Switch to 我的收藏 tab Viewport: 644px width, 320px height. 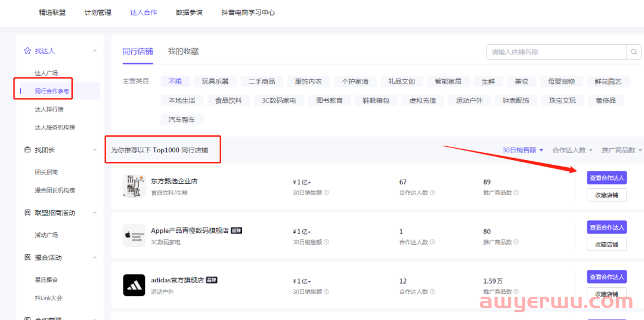point(183,52)
